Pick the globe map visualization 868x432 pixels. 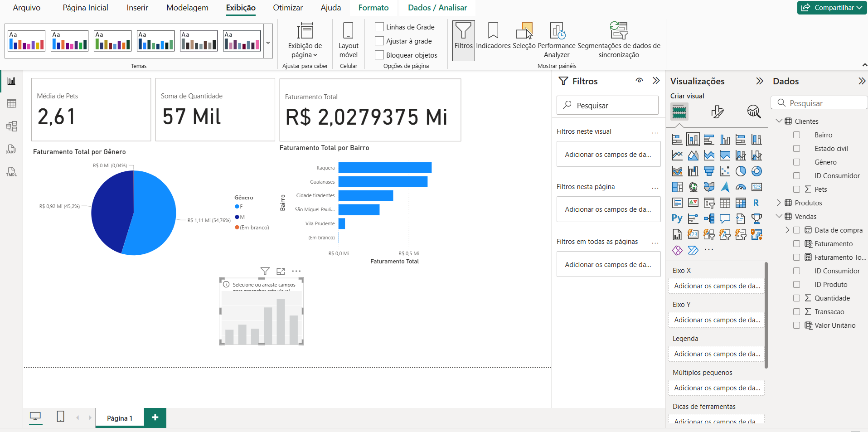coord(693,187)
